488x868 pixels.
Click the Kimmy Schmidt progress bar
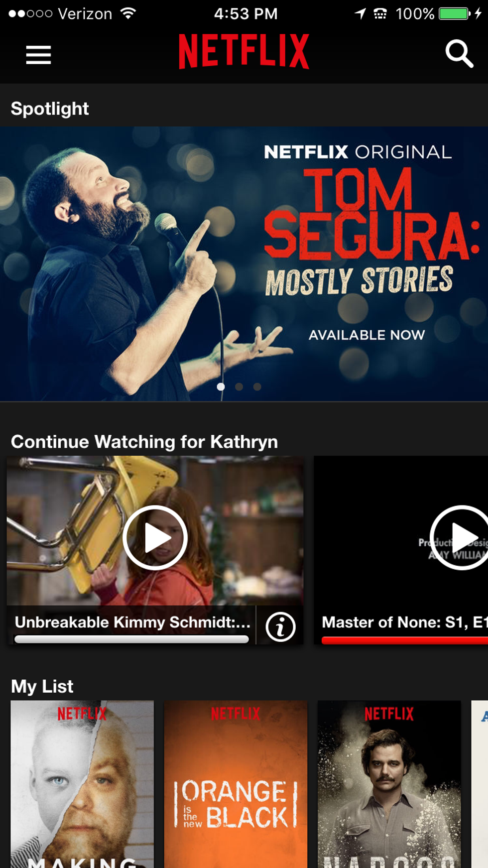[131, 639]
